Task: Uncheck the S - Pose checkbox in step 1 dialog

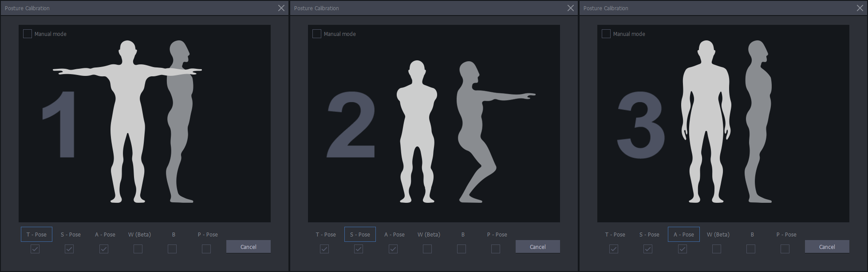Action: pos(69,249)
